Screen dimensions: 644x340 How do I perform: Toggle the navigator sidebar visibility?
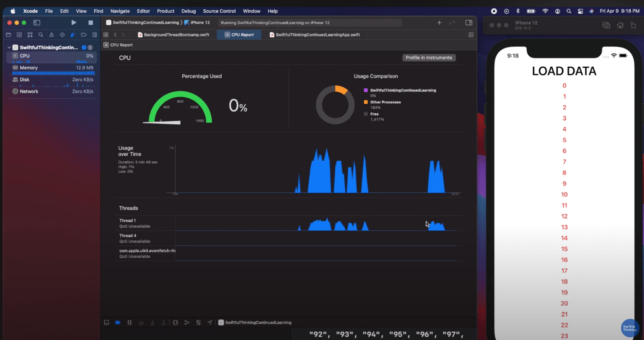(37, 22)
